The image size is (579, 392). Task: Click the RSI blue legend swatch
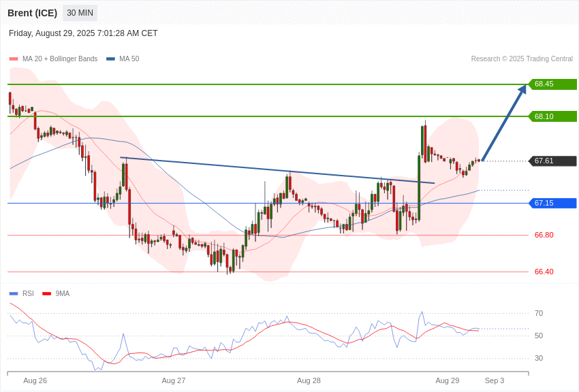coord(14,294)
